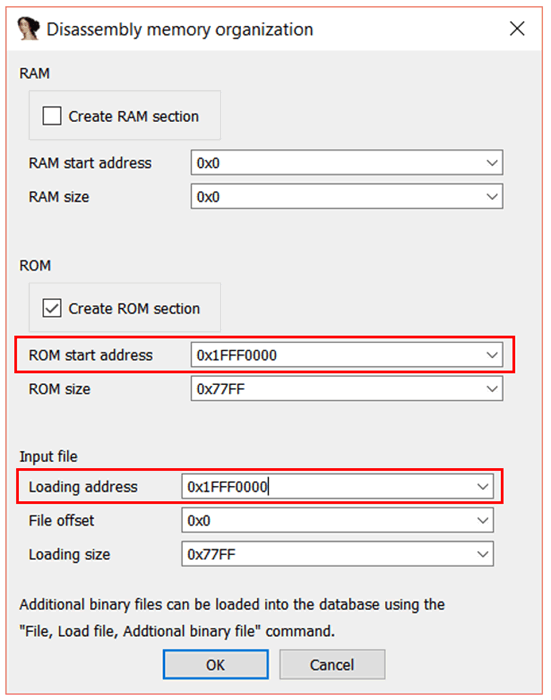Screen dimensions: 551x700
Task: Click the Create RAM section label text
Action: pyautogui.click(x=134, y=116)
